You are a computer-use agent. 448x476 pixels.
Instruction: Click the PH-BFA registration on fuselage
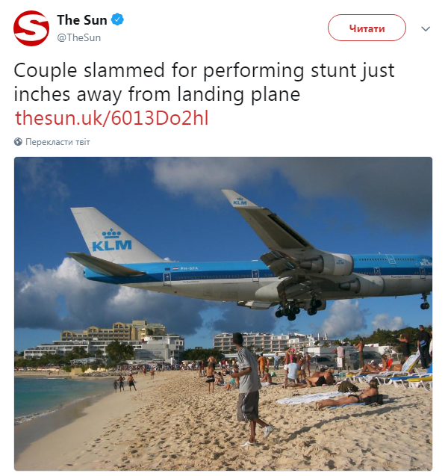click(189, 268)
